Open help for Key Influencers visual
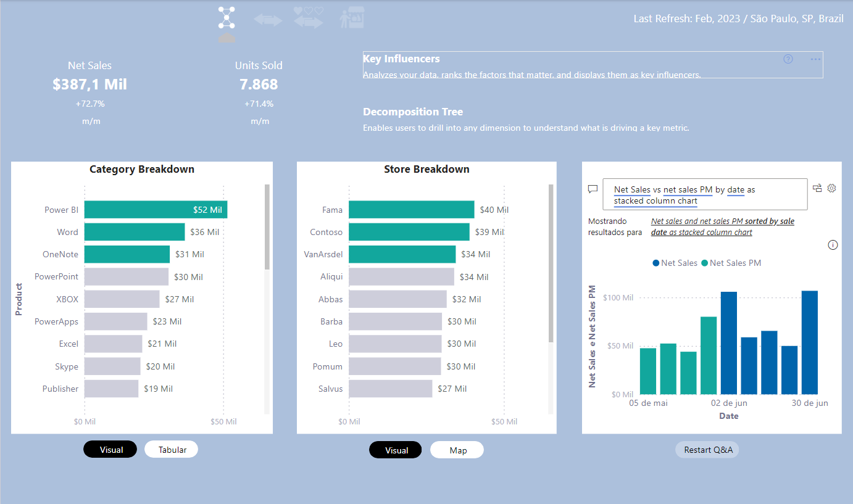Viewport: 853px width, 504px height. pyautogui.click(x=788, y=59)
